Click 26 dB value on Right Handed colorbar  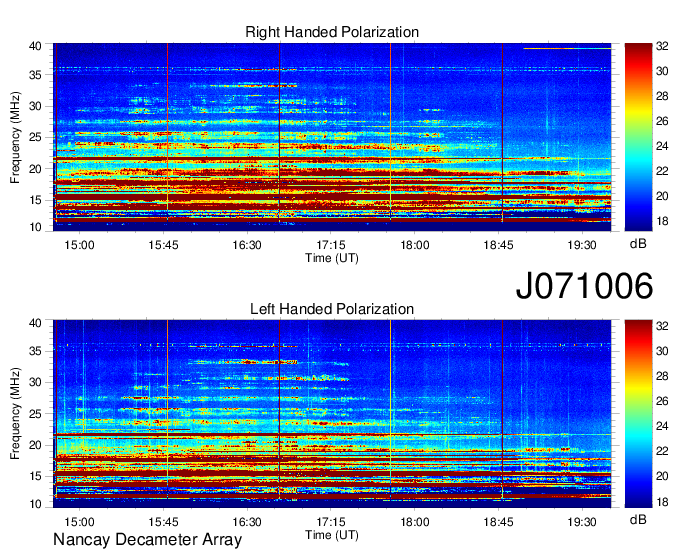tap(663, 121)
